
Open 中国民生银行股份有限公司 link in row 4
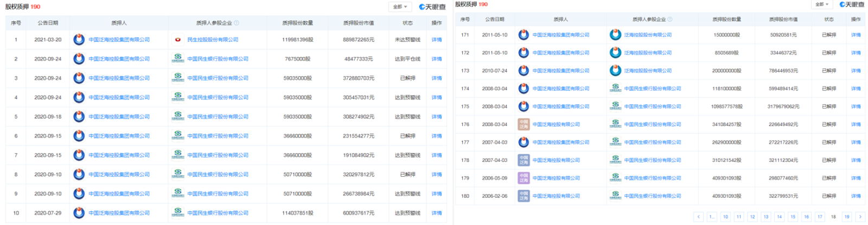coord(218,97)
